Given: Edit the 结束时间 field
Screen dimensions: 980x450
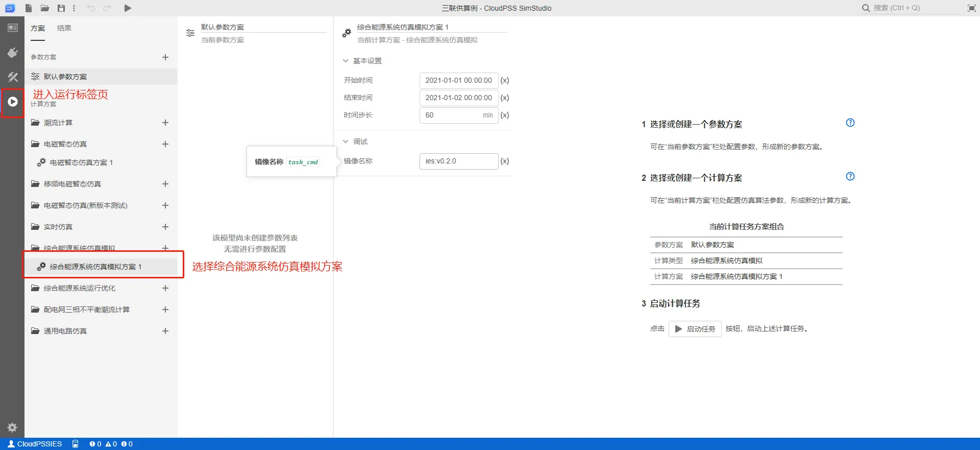Looking at the screenshot, I should click(x=459, y=98).
